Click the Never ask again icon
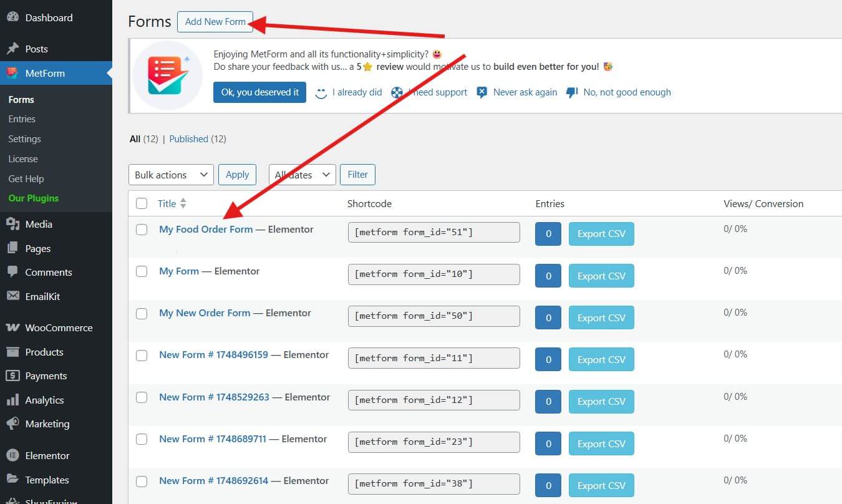This screenshot has width=842, height=504. 481,92
